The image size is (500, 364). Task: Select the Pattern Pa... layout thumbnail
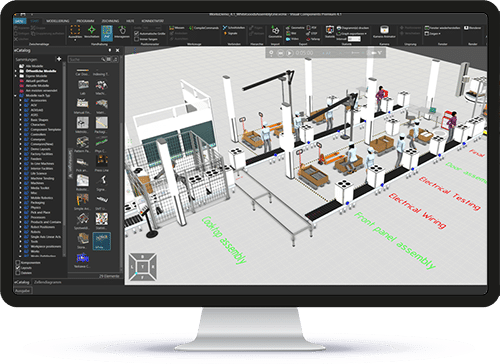click(82, 144)
